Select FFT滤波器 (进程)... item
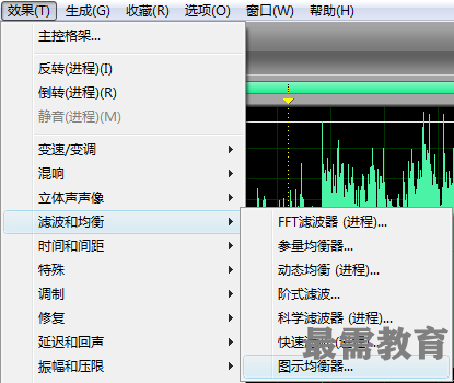Image resolution: width=454 pixels, height=383 pixels. pyautogui.click(x=347, y=222)
